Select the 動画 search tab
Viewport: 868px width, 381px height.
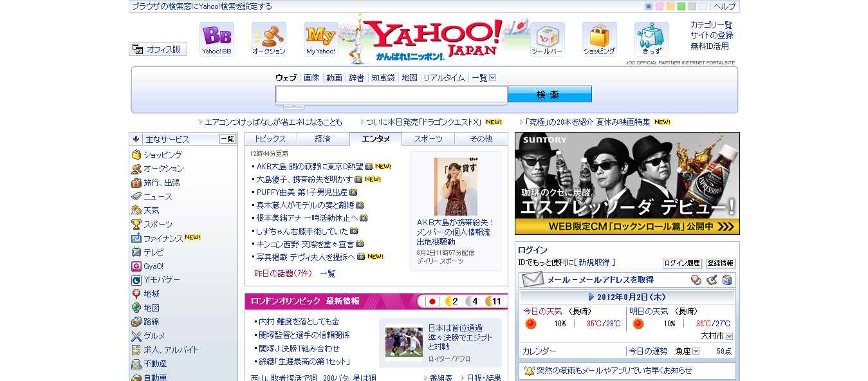pos(334,78)
